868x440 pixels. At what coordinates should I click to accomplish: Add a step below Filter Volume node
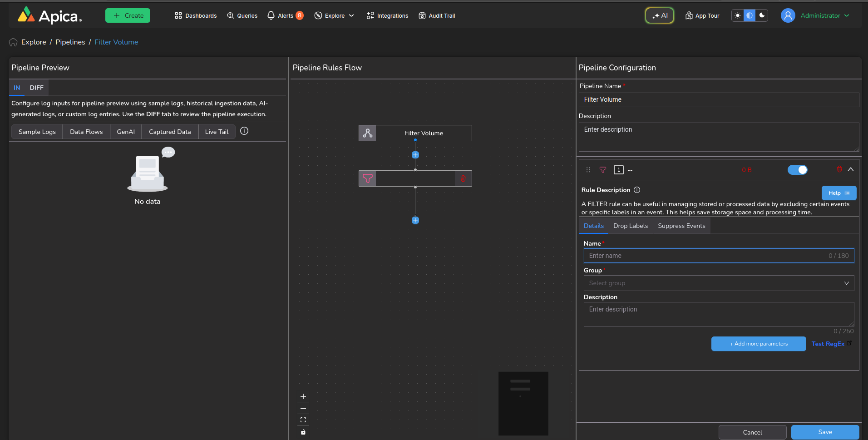tap(415, 155)
